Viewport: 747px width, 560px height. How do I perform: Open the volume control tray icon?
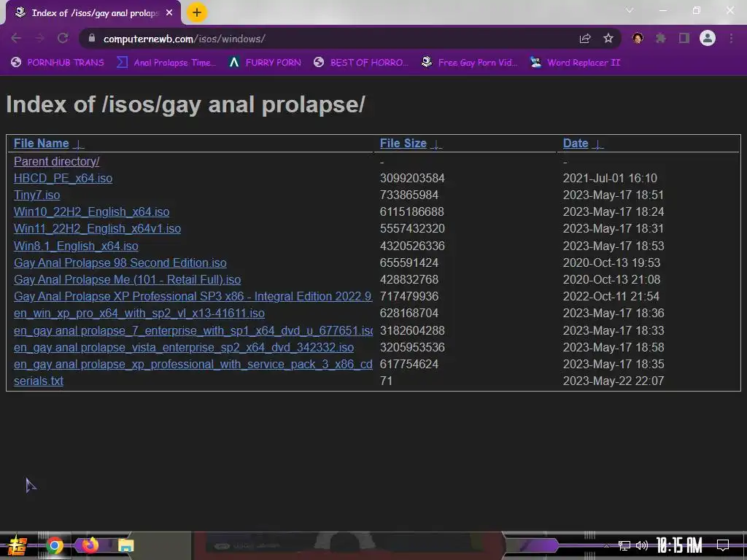pyautogui.click(x=642, y=545)
